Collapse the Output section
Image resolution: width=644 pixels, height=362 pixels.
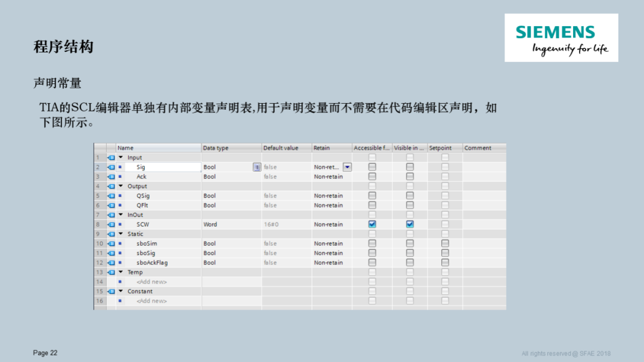(121, 186)
